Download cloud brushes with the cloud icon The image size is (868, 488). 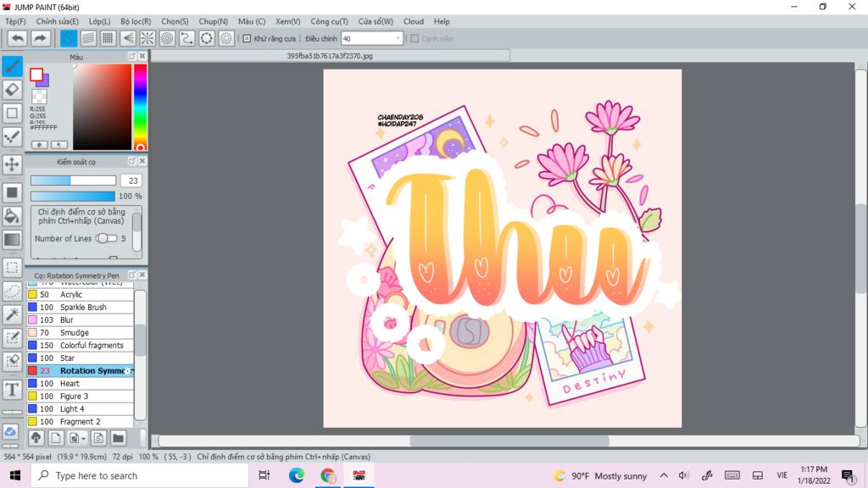click(36, 438)
